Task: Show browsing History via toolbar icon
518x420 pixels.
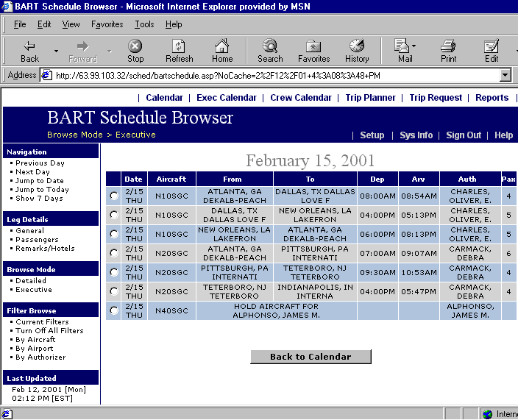Action: (357, 47)
